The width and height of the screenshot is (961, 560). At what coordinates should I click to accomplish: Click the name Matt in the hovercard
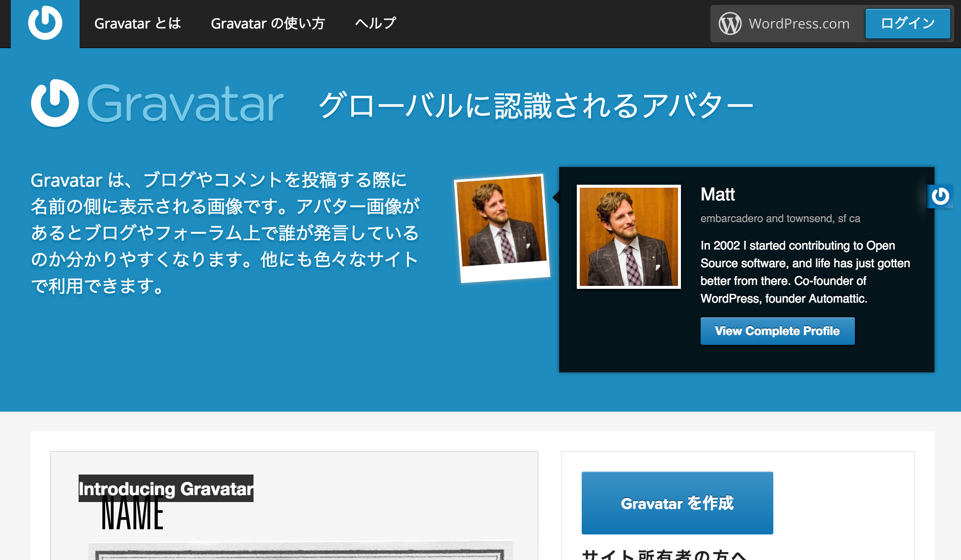coord(717,195)
